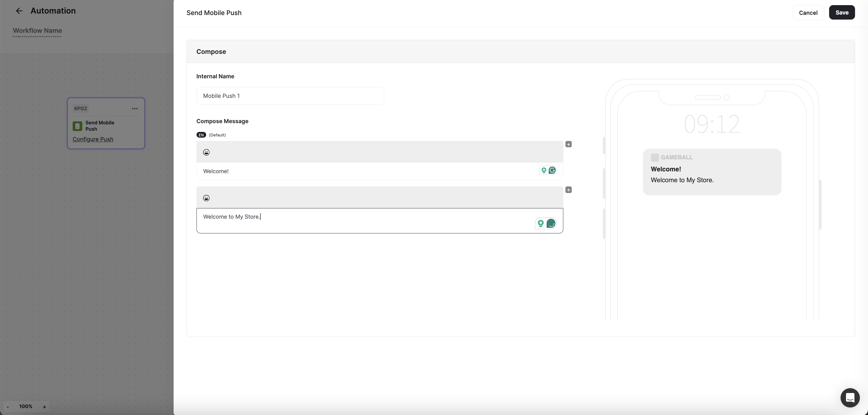Cancel the Send Mobile Push editing
The image size is (868, 415).
coord(808,13)
